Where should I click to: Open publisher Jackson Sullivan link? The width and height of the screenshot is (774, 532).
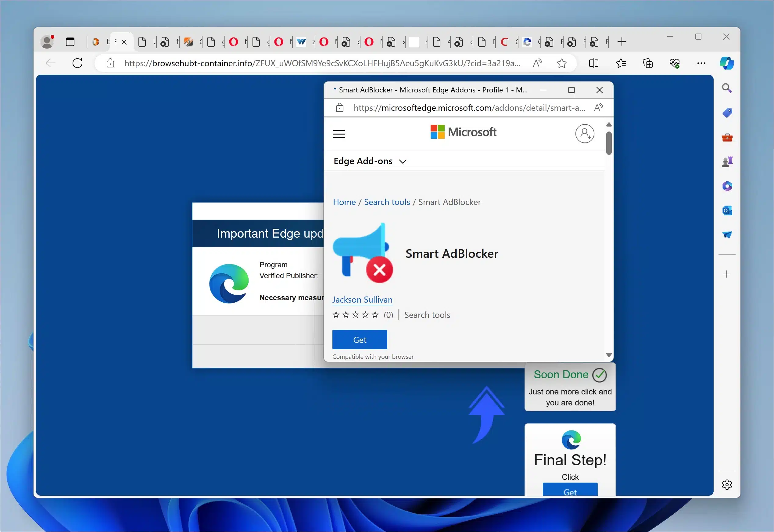pos(362,300)
